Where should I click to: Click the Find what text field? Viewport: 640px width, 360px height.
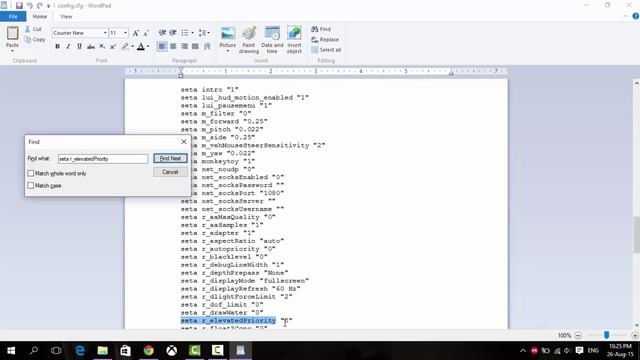coord(103,159)
